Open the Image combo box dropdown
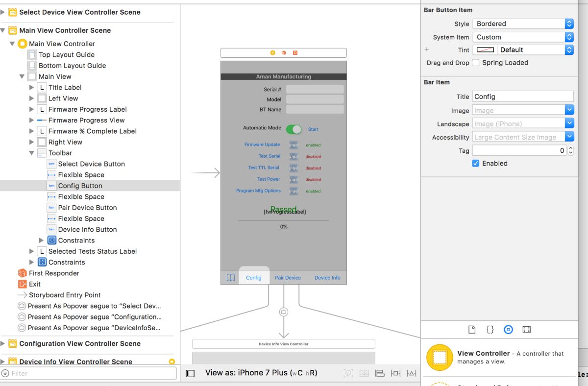588x386 pixels. coord(569,110)
